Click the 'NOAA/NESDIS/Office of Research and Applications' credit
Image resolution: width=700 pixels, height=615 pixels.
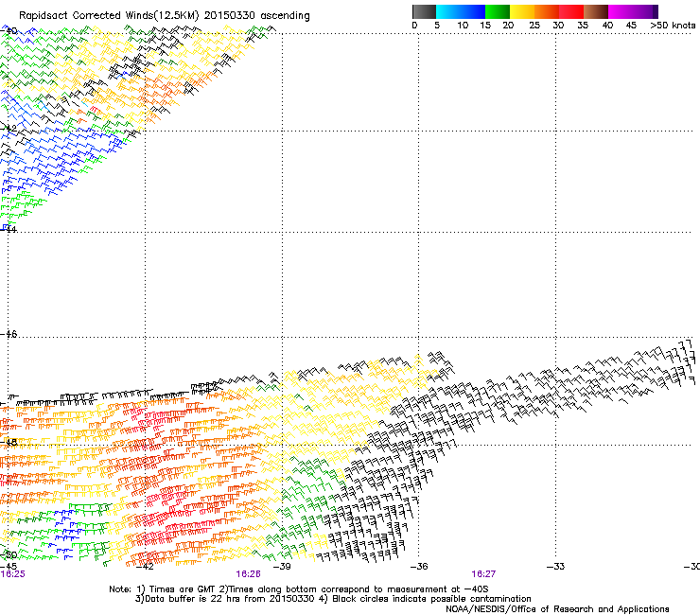[557, 609]
